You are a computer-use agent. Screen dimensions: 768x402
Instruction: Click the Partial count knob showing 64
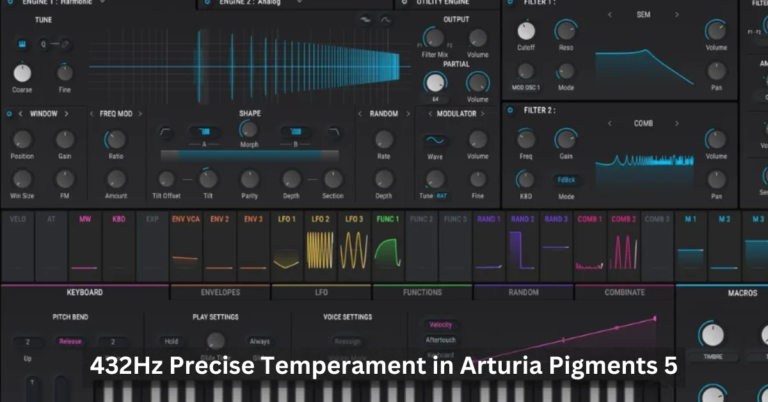[x=435, y=83]
